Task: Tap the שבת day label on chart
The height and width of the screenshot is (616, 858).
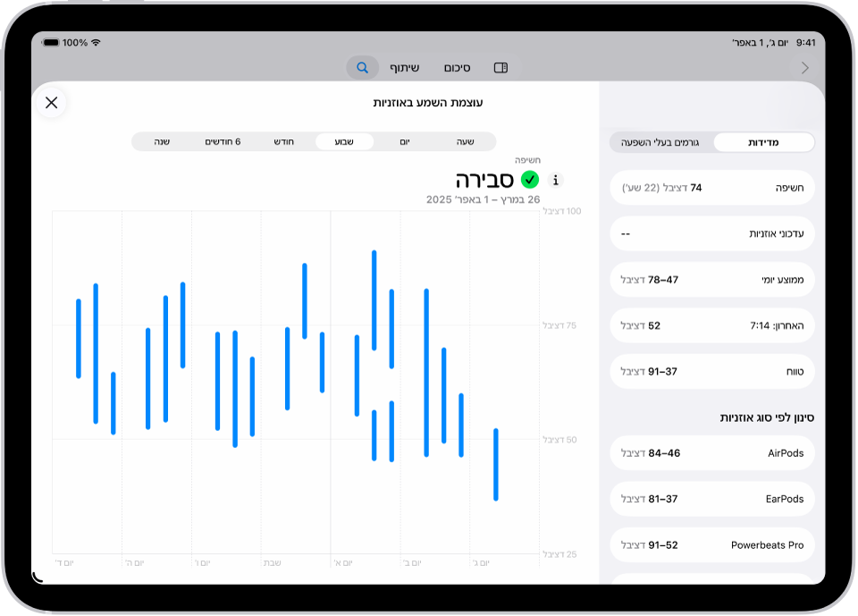Action: 272,563
